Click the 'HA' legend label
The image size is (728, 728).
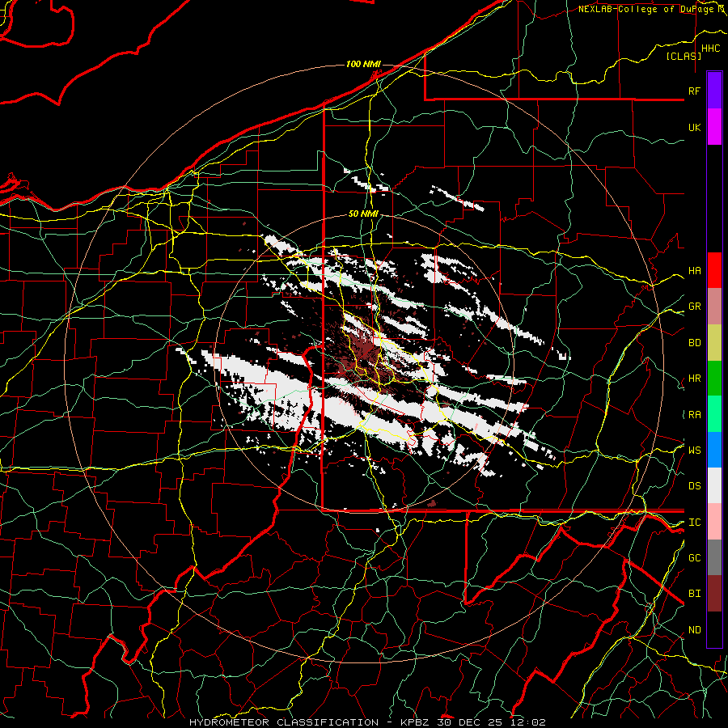point(694,270)
